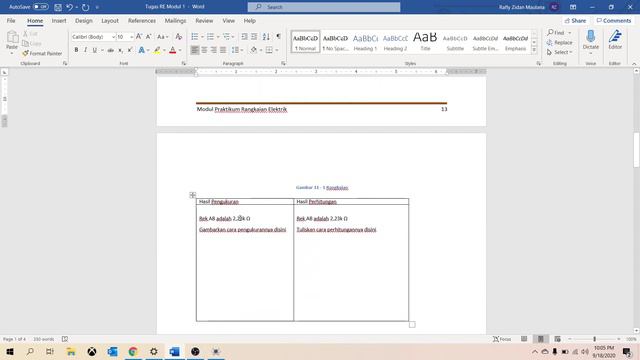This screenshot has height=360, width=640.
Task: Click the table resize handle
Action: point(412,324)
